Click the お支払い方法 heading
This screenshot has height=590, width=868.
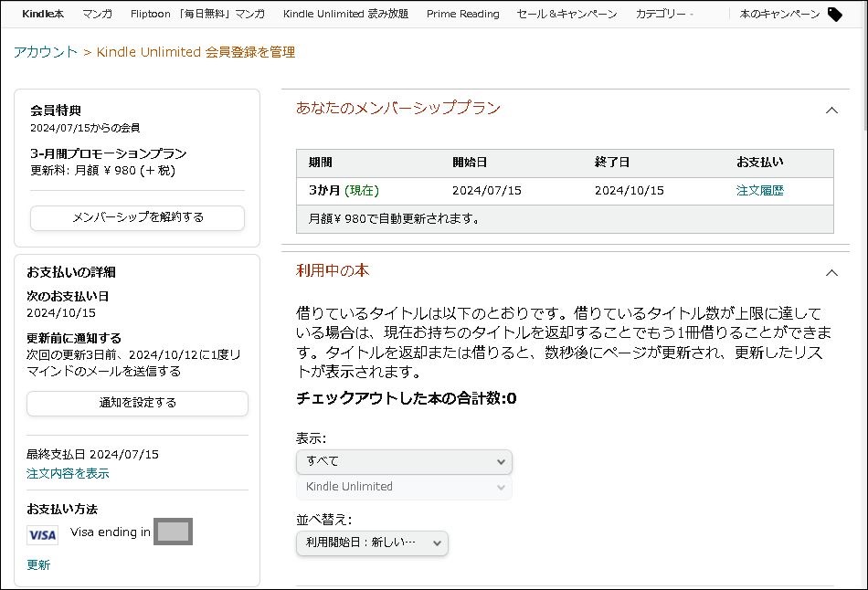[62, 510]
